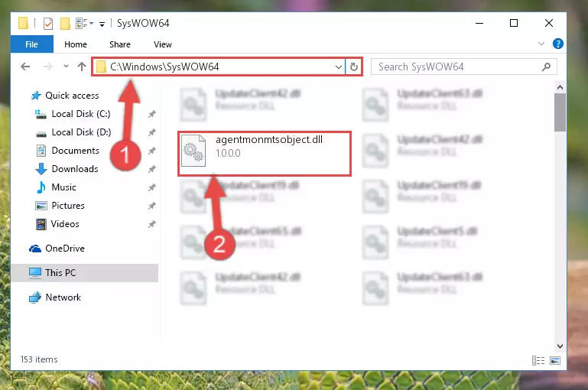Viewport: 588px width, 390px height.
Task: Click the Search SysWOW64 field
Action: click(x=463, y=67)
